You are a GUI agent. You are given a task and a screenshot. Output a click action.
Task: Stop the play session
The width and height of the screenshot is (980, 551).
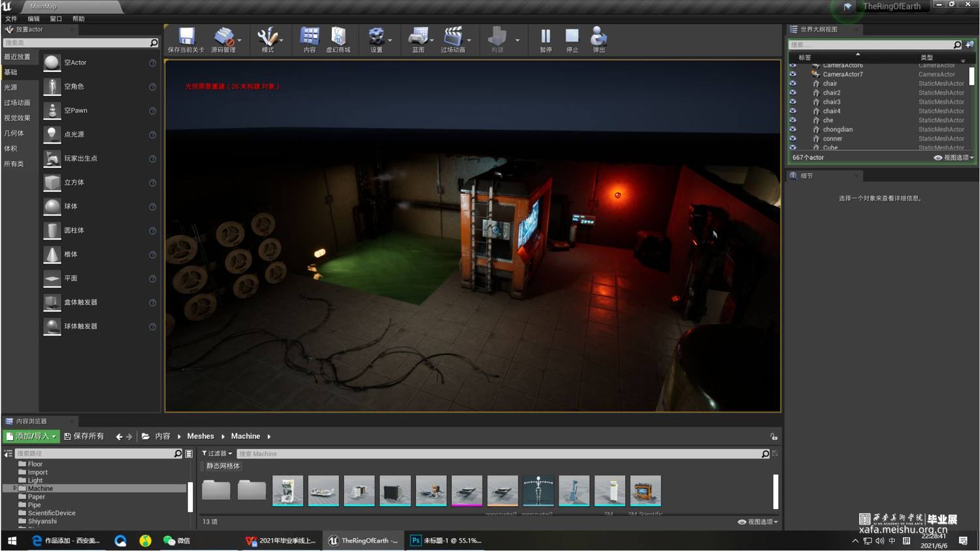coord(572,37)
